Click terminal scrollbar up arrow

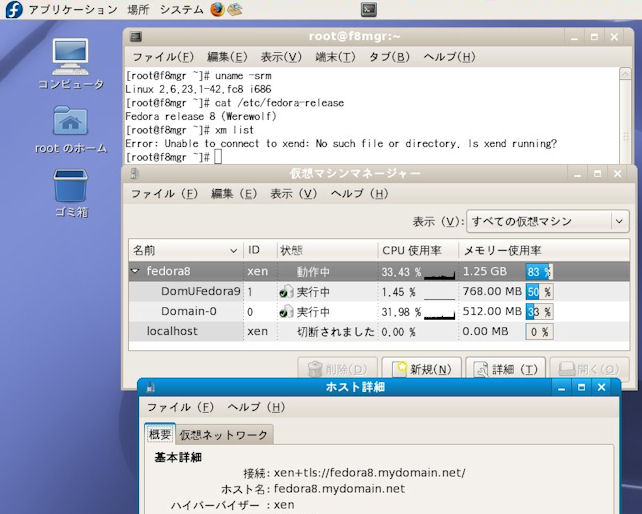point(625,74)
